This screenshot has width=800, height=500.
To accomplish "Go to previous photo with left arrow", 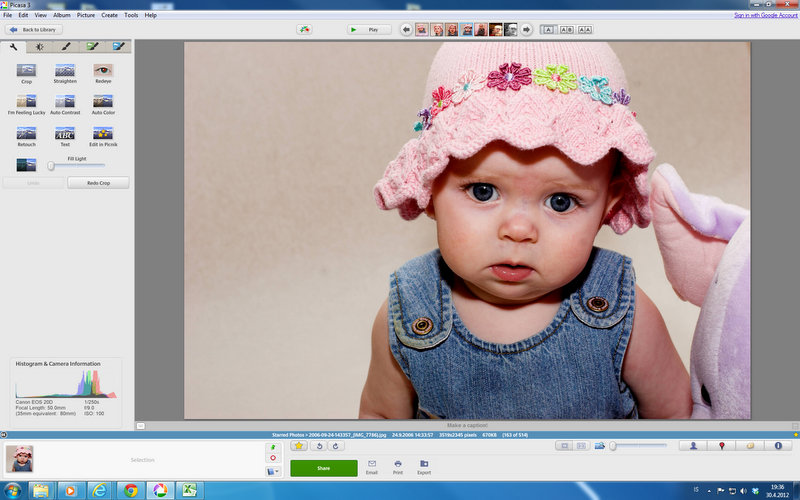I will [x=406, y=30].
